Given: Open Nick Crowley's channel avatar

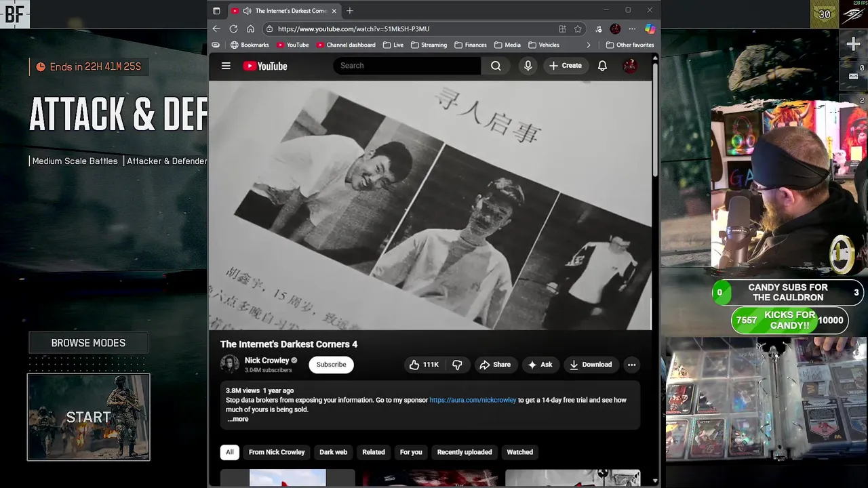Looking at the screenshot, I should tap(230, 364).
